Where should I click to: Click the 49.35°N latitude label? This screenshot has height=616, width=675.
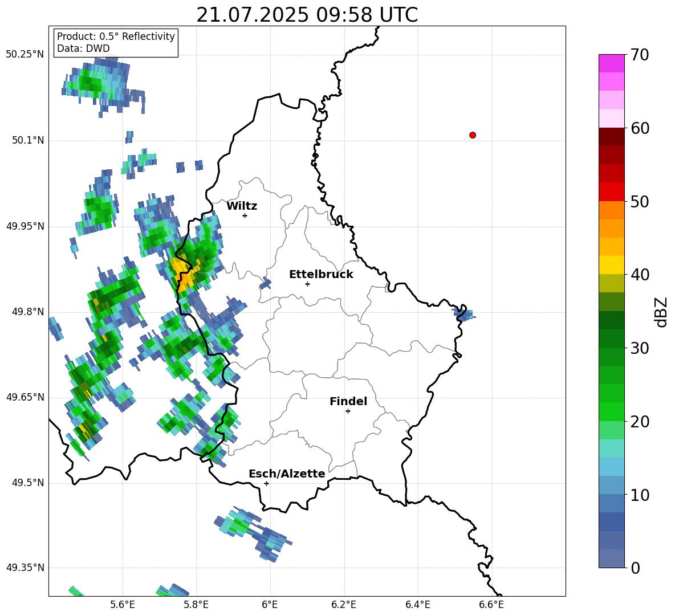click(25, 568)
